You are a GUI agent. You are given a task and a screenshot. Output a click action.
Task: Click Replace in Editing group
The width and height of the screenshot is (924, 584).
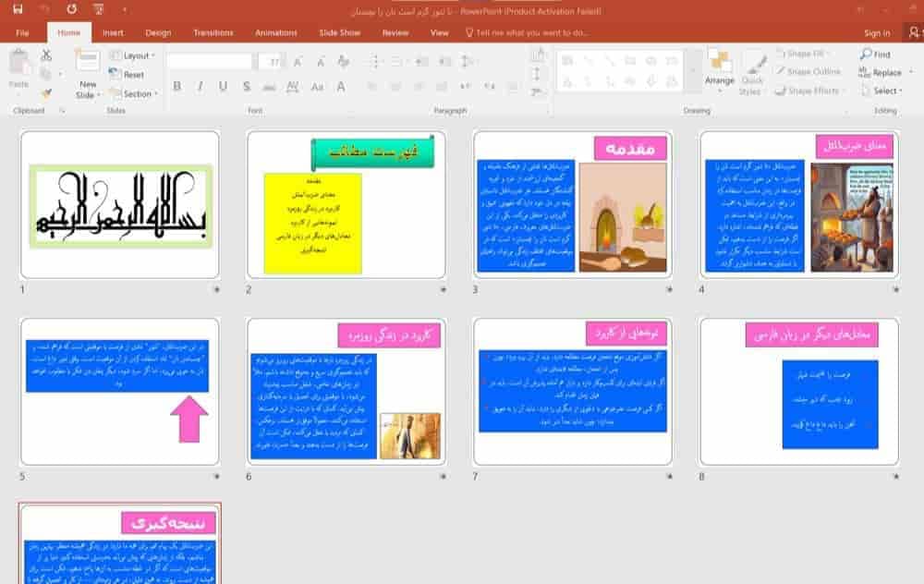click(x=881, y=72)
